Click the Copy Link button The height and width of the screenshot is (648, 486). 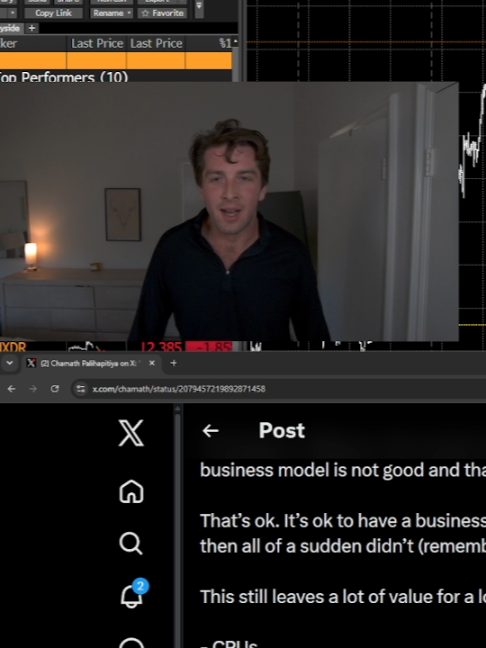coord(53,13)
